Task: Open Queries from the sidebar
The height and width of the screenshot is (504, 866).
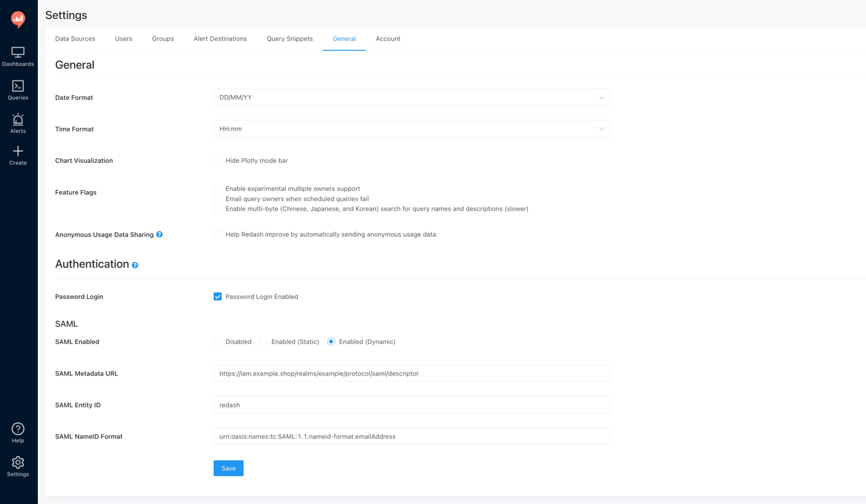Action: [18, 90]
